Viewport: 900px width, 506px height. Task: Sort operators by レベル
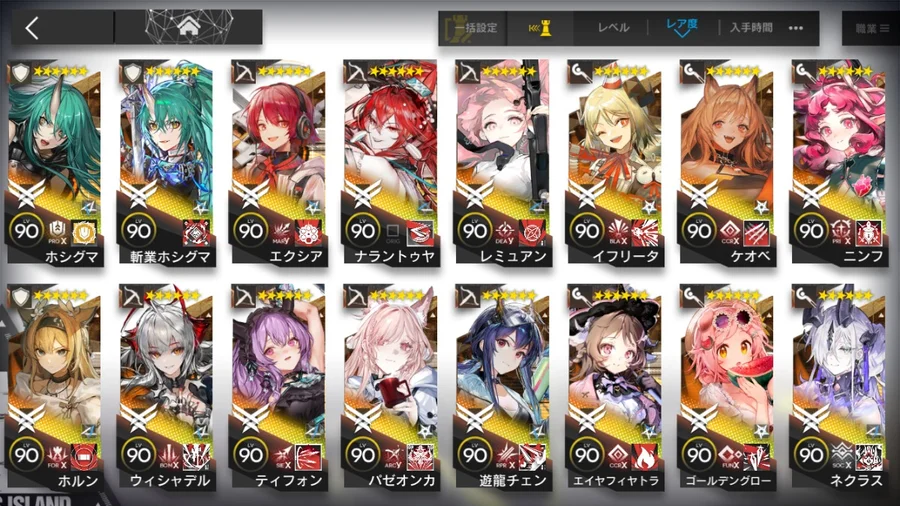tap(614, 28)
